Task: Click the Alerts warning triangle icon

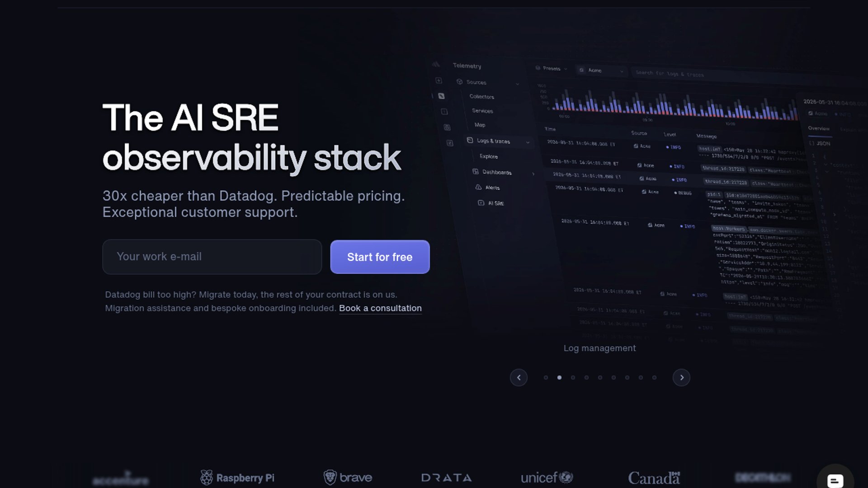Action: [478, 187]
